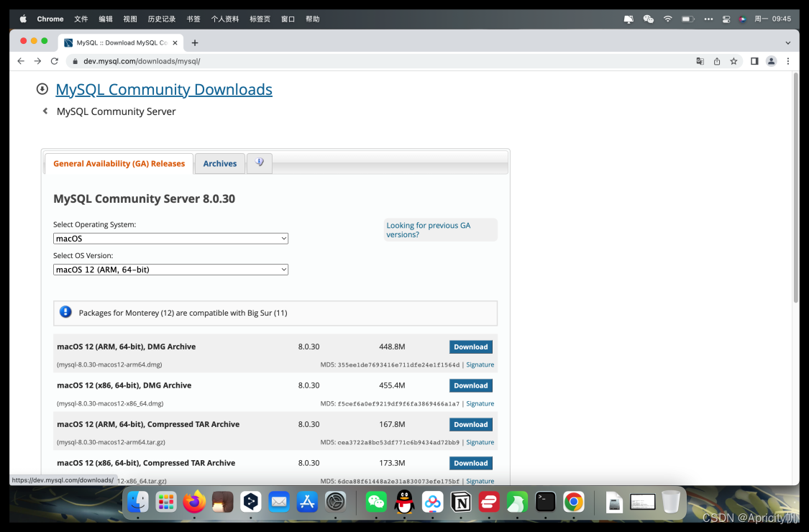
Task: Open Signature link for arm64.dmg
Action: pyautogui.click(x=480, y=364)
